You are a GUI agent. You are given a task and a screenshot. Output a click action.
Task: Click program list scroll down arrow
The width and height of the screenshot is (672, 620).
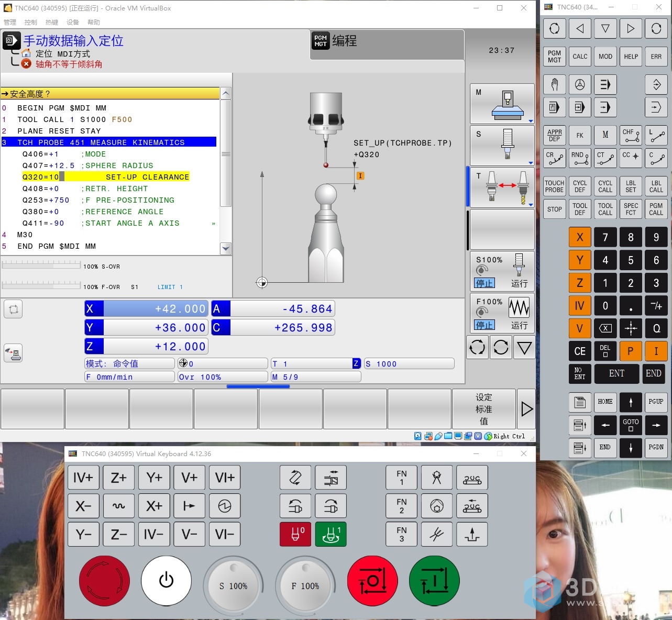click(226, 249)
